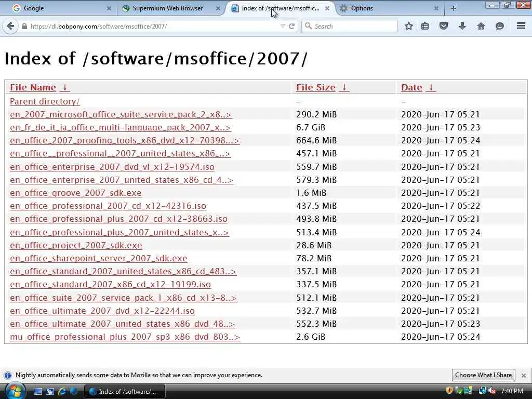This screenshot has height=399, width=532.
Task: Click the network tray icon
Action: pos(482,391)
